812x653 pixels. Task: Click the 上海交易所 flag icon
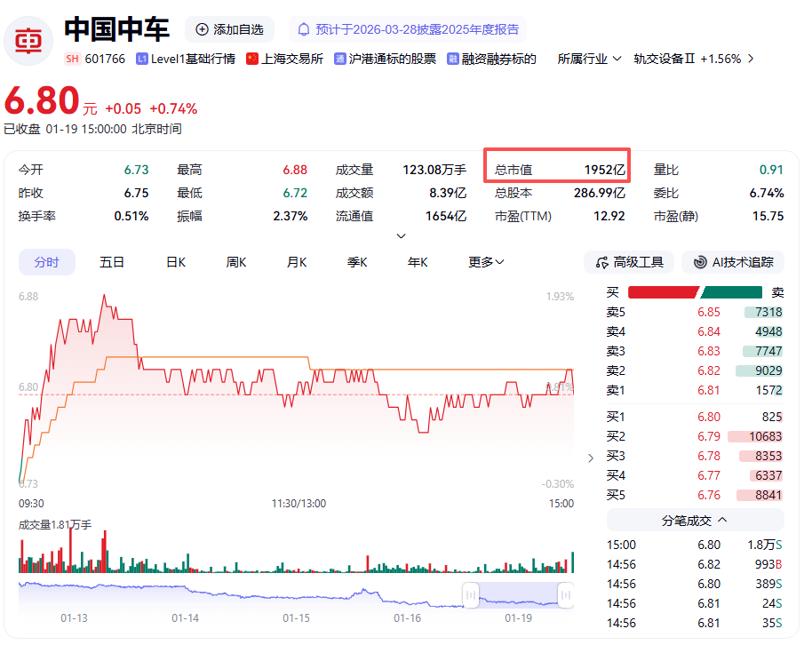click(252, 59)
